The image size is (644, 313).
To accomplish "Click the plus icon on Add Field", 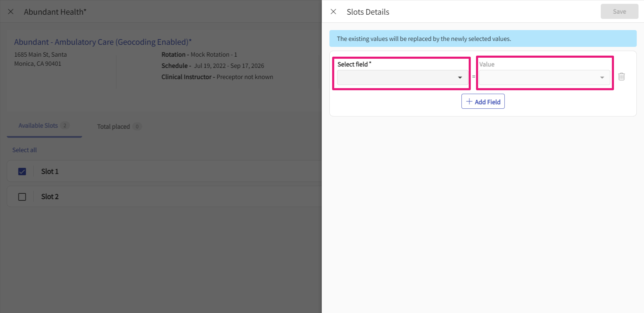I will tap(469, 101).
